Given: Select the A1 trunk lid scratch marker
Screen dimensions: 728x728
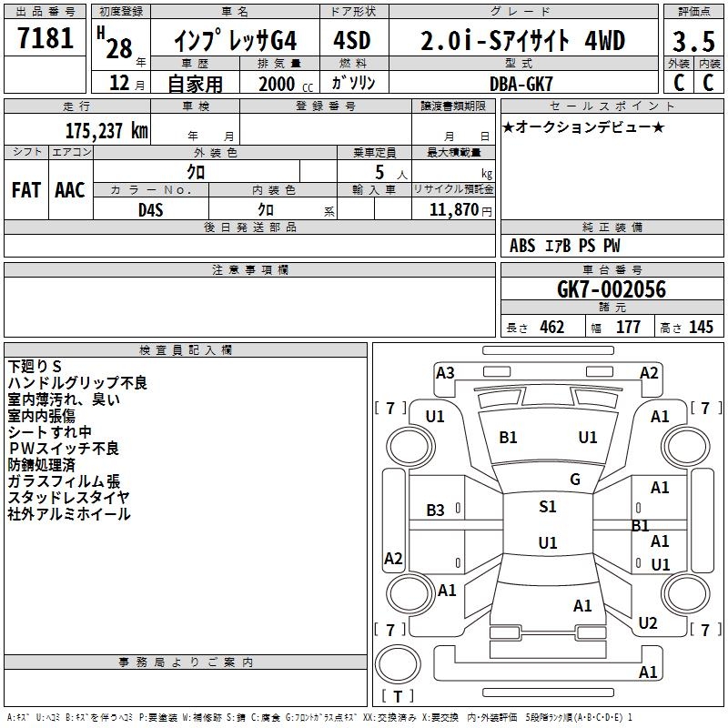Looking at the screenshot, I should 582,605.
